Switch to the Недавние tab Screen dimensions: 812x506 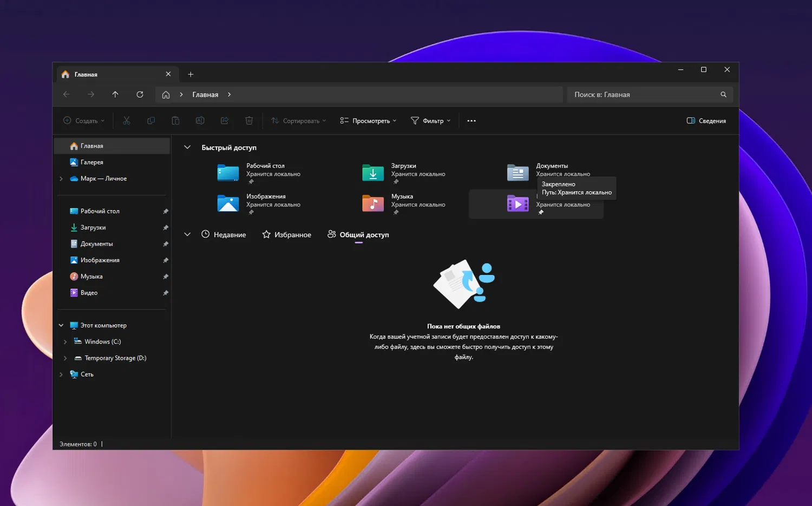224,235
